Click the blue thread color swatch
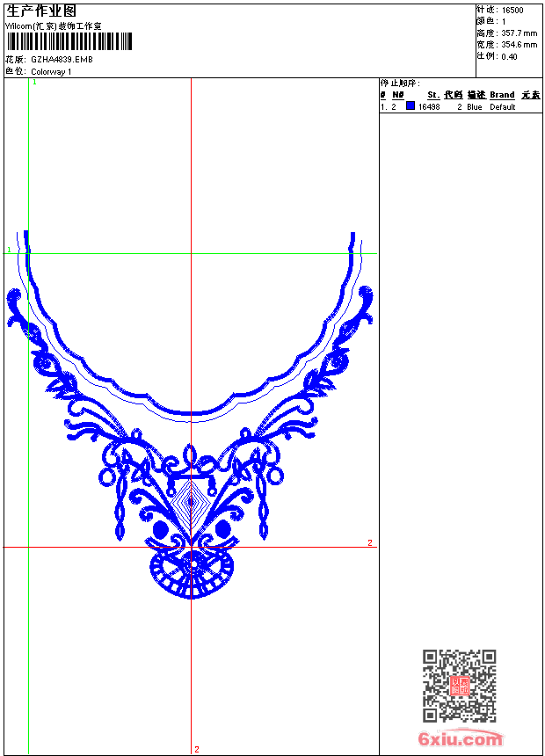The height and width of the screenshot is (756, 545). 411,106
